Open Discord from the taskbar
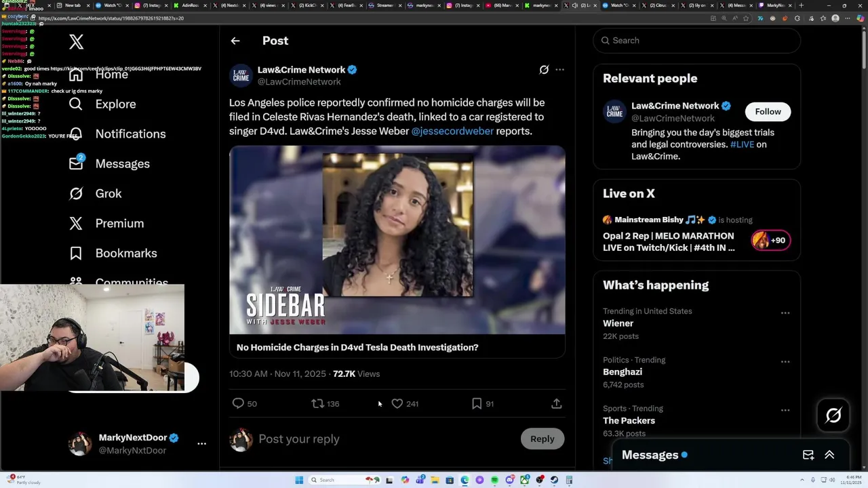This screenshot has height=488, width=868. pyautogui.click(x=509, y=480)
